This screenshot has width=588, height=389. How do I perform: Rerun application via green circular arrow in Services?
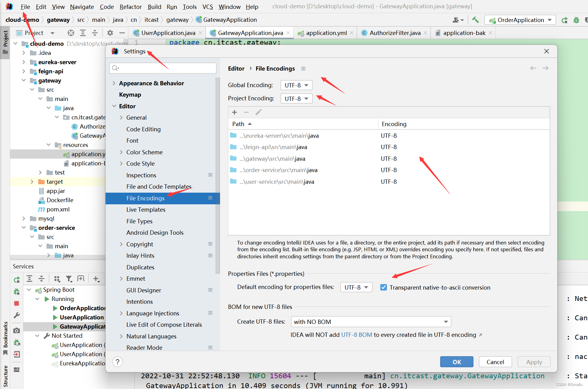16,279
